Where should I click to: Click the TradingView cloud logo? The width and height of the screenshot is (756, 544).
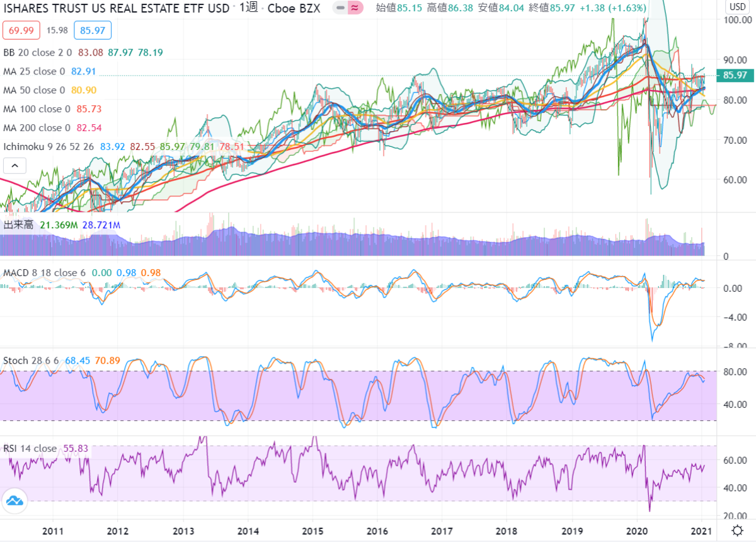click(x=16, y=502)
